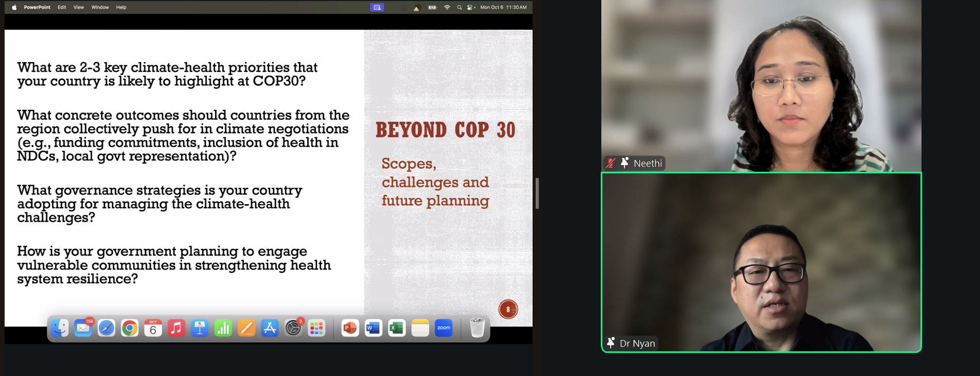Open System Settings gear in dock

[293, 328]
